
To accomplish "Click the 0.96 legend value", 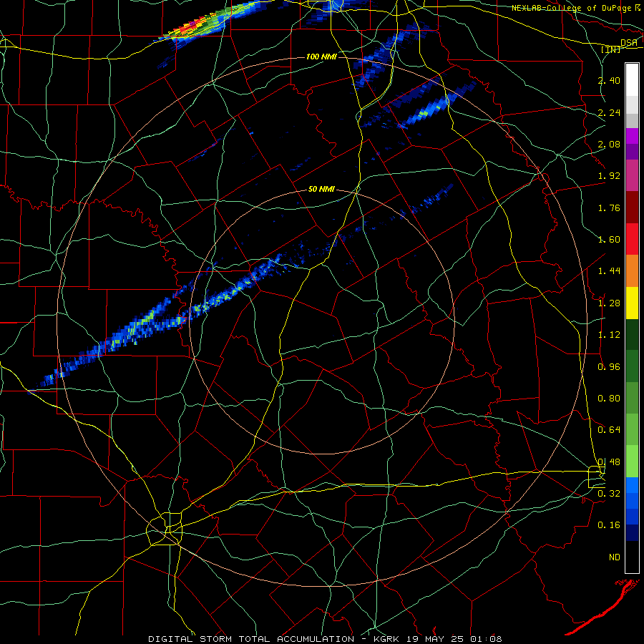I will pos(609,367).
